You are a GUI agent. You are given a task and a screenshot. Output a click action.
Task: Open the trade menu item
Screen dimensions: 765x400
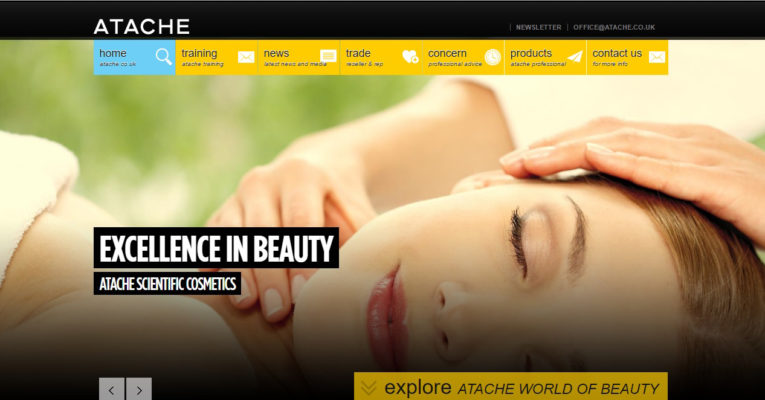381,57
